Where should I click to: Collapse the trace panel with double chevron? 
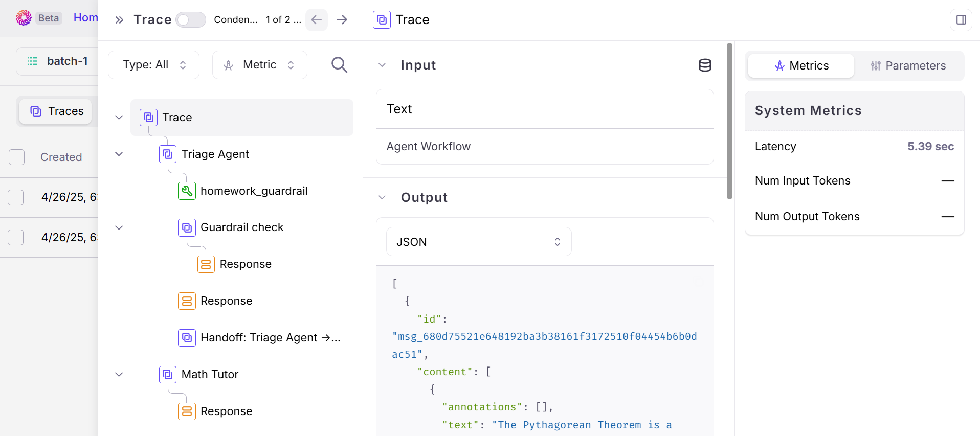119,20
